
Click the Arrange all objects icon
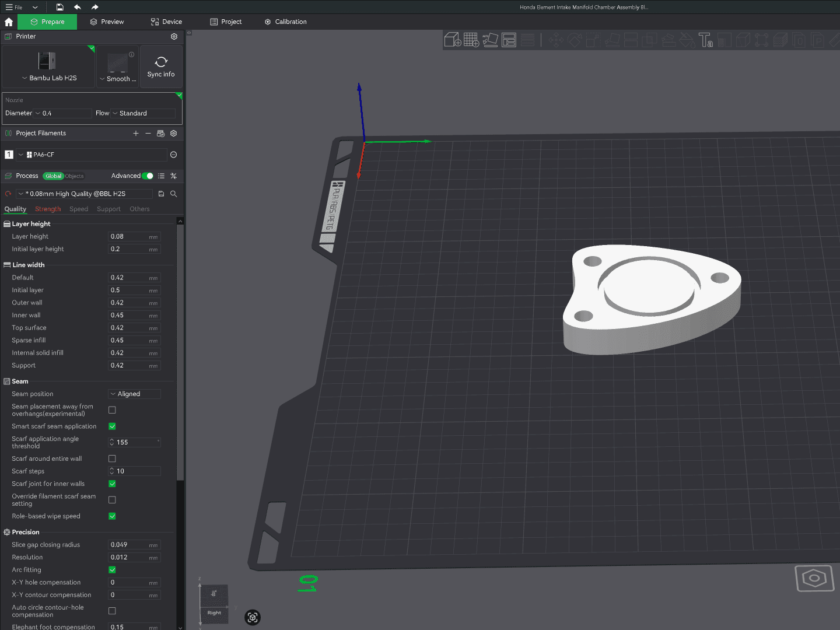509,40
